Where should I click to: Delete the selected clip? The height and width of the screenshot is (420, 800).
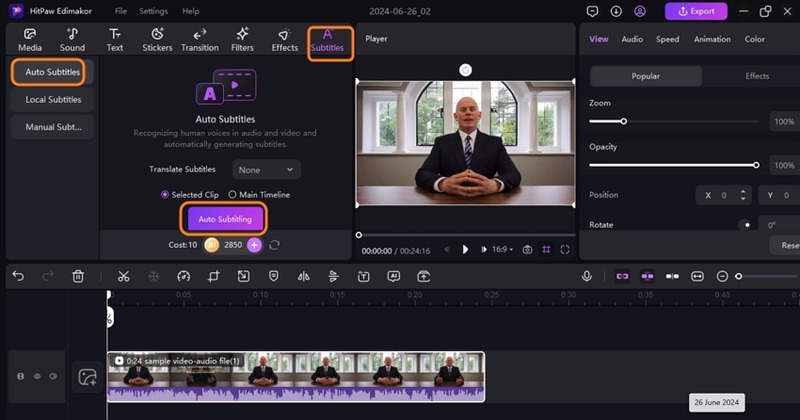click(78, 276)
